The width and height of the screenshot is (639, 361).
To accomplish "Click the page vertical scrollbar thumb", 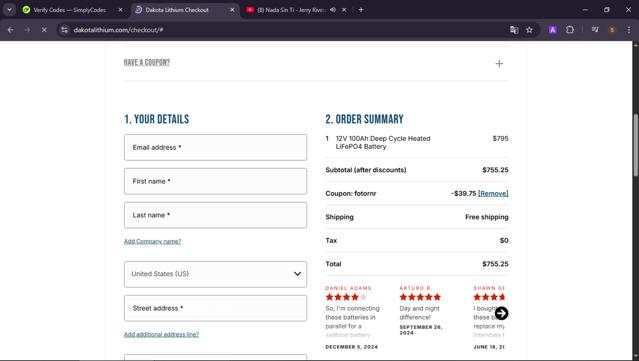I will [x=635, y=145].
